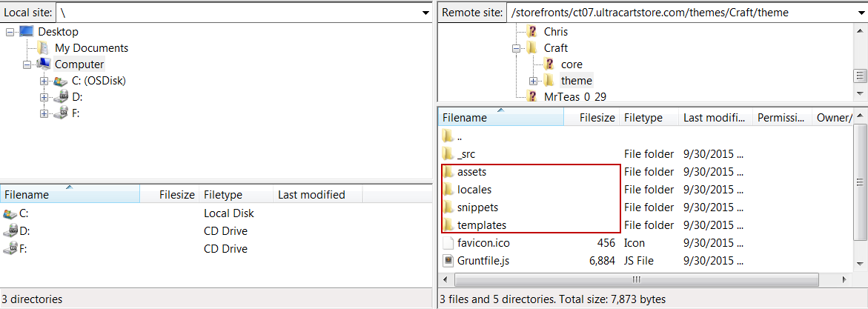This screenshot has height=309, width=868.
Task: Select the Desktop icon in local tree
Action: tap(27, 32)
